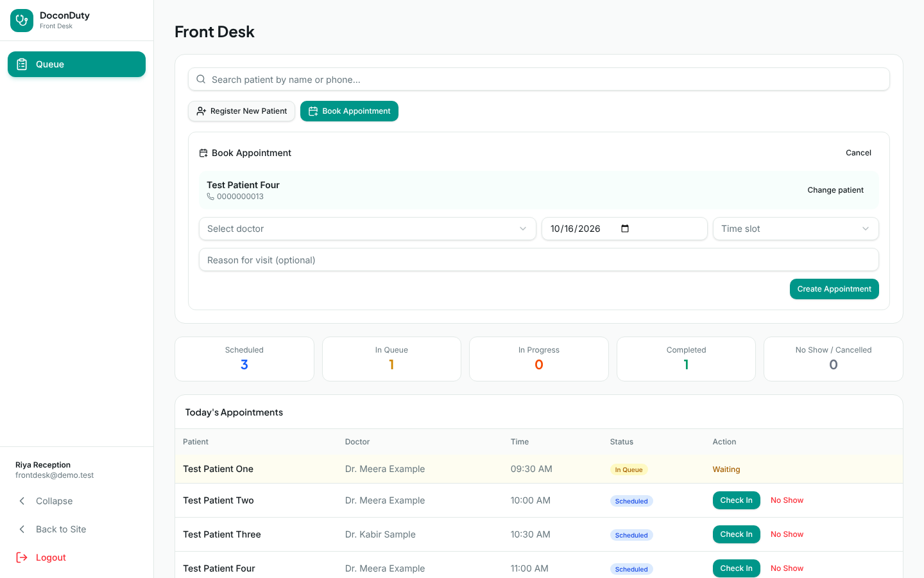Screen dimensions: 924x578
Task: Click Dr. Kabir Sample in appointments
Action: (x=381, y=534)
